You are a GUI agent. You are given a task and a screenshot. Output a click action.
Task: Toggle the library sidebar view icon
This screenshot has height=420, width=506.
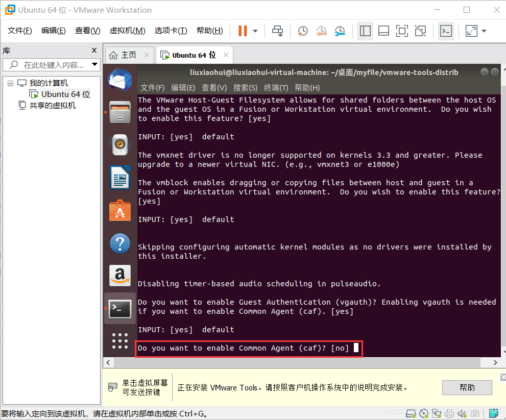tap(365, 31)
